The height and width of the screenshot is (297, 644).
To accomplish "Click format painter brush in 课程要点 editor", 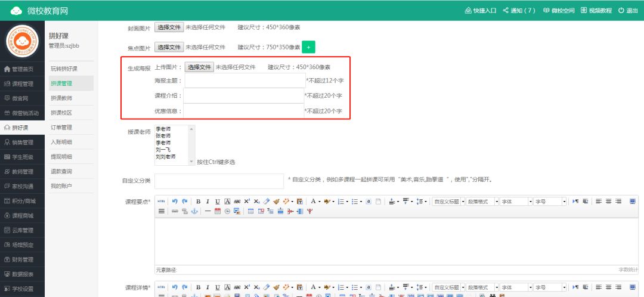I will coord(277,202).
